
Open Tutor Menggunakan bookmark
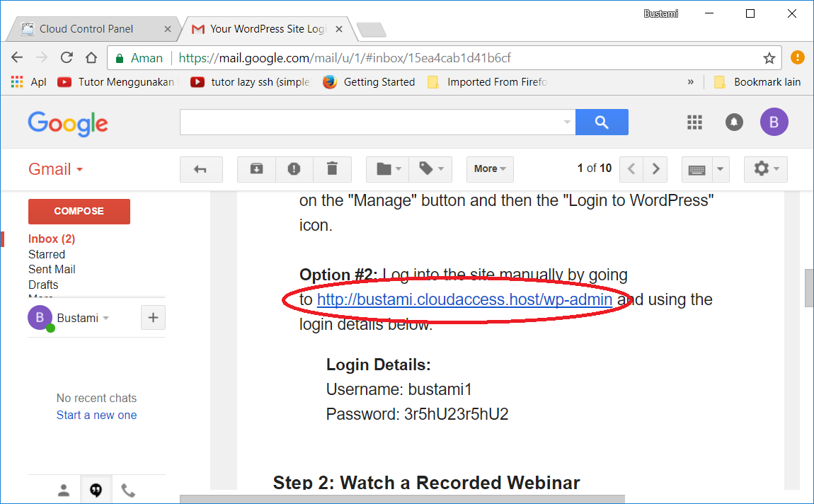tap(116, 82)
